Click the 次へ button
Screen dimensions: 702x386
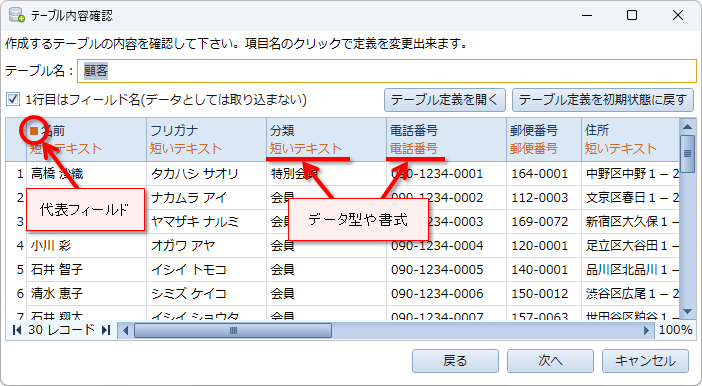click(550, 360)
